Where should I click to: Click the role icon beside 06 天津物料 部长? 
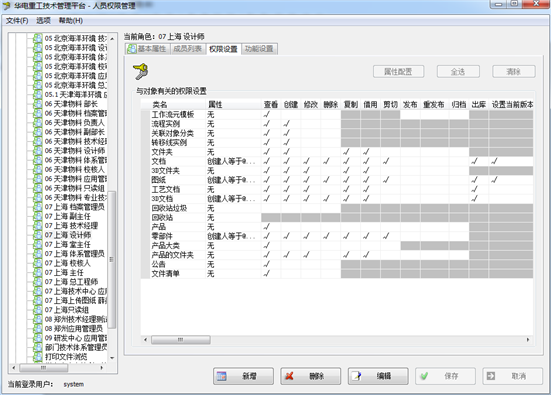38,104
